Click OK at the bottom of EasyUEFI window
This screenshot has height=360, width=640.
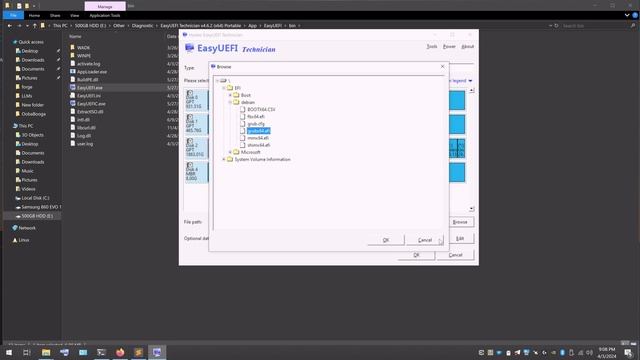click(x=416, y=255)
